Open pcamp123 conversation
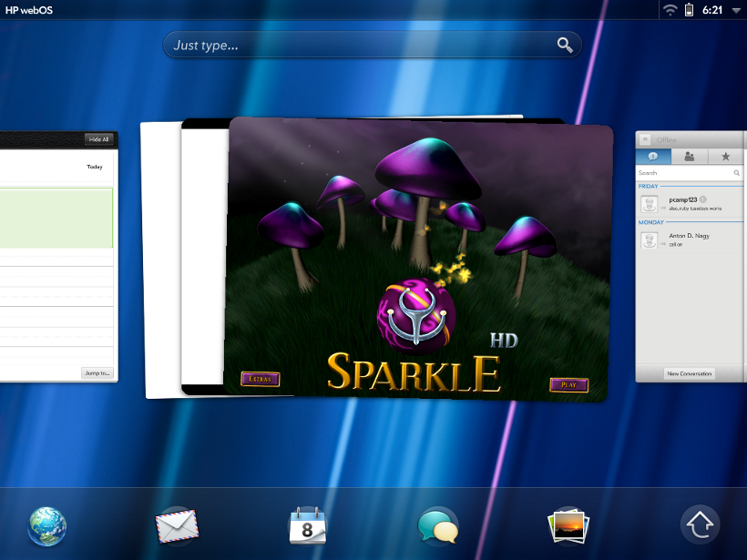747x560 pixels. click(690, 204)
